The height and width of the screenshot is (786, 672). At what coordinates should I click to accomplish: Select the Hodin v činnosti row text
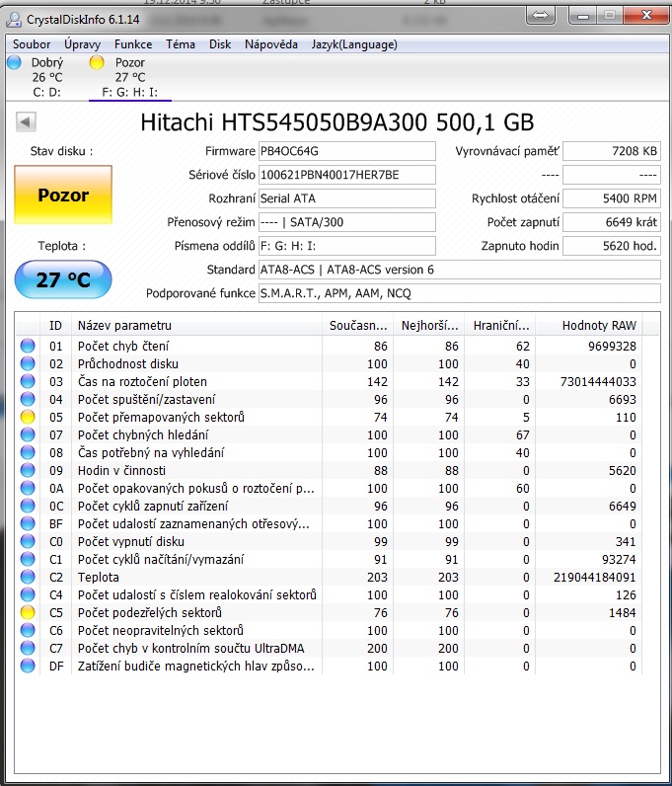[x=121, y=470]
